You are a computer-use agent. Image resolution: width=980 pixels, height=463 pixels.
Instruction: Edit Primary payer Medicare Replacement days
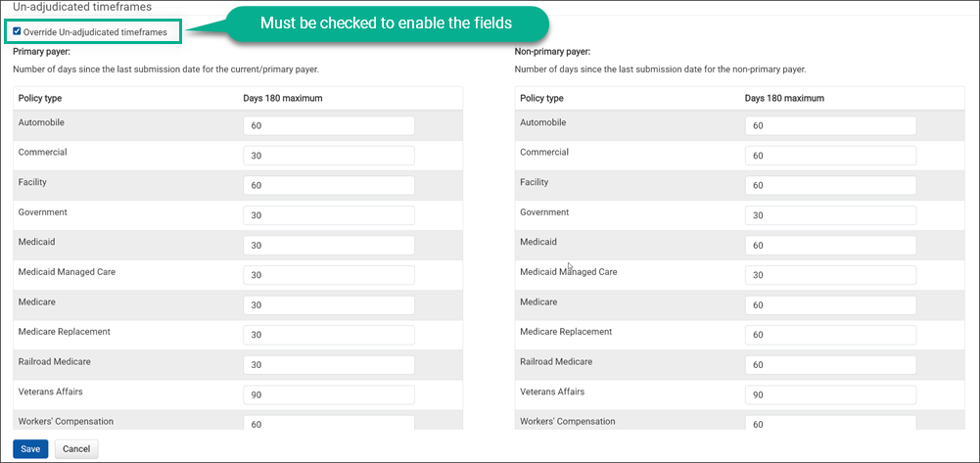coord(329,335)
